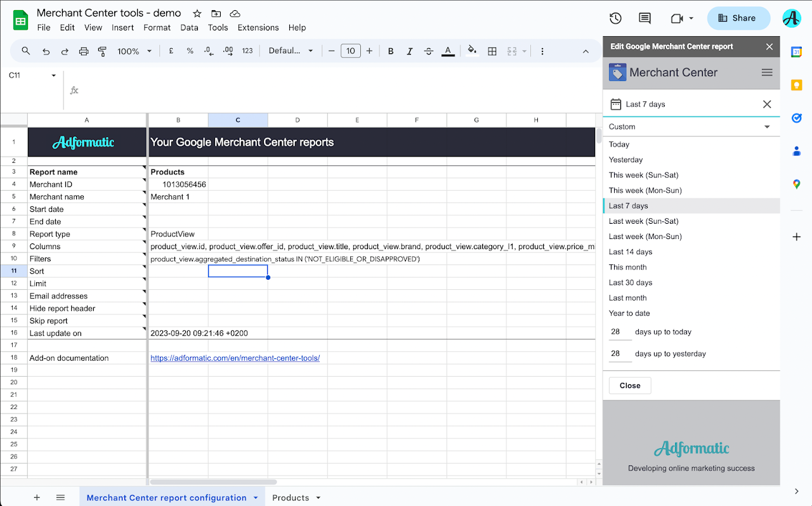Select the This month date range
The image size is (812, 506).
pos(691,267)
